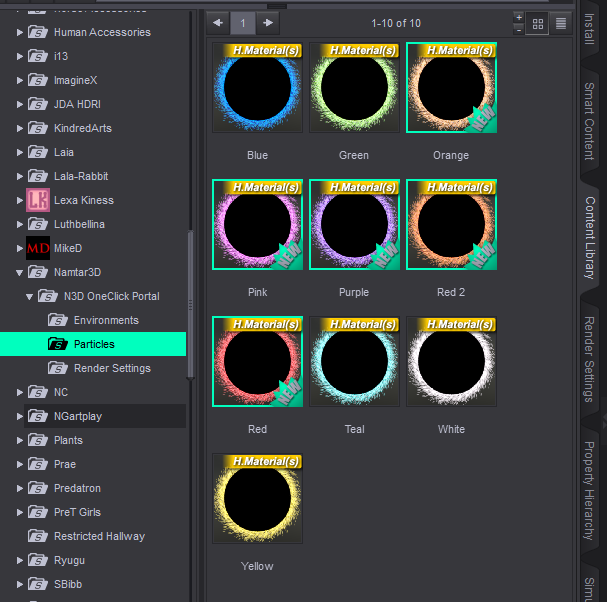
Task: Click page number 1 button
Action: pos(243,22)
